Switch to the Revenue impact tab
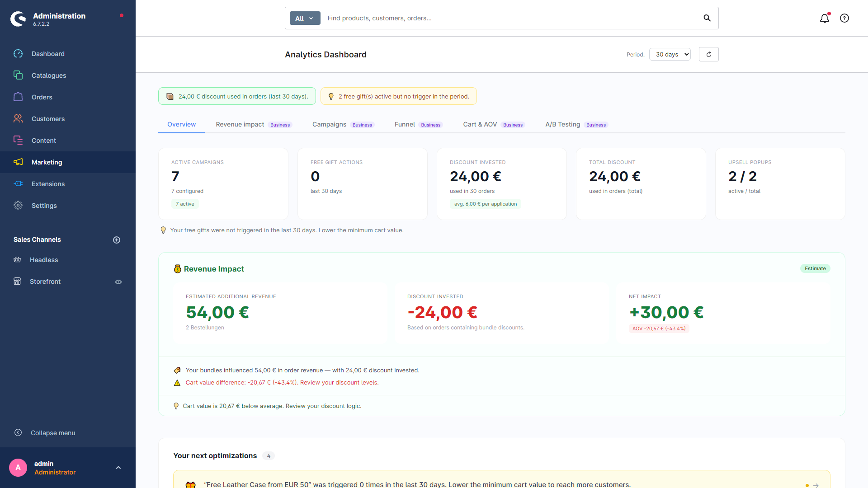Image resolution: width=868 pixels, height=488 pixels. pos(254,124)
